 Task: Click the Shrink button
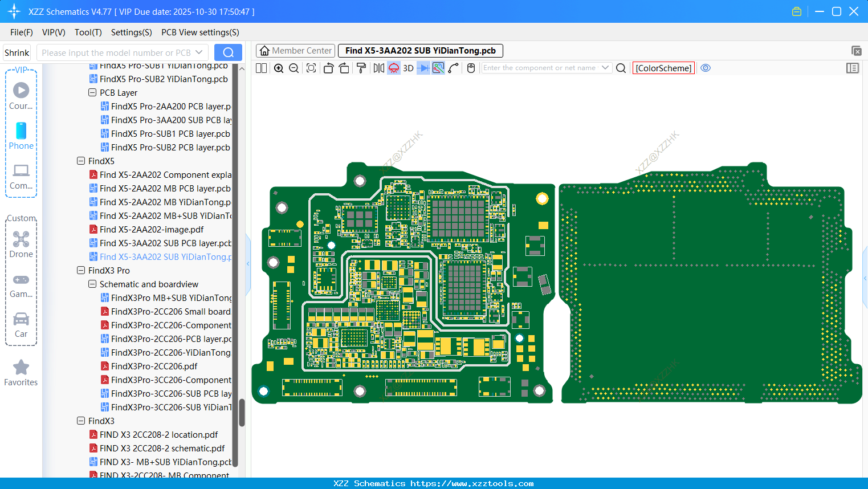17,53
